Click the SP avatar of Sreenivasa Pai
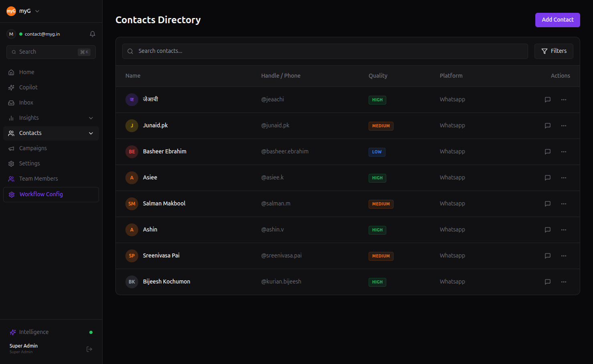Screen dimensions: 593x364 132,256
